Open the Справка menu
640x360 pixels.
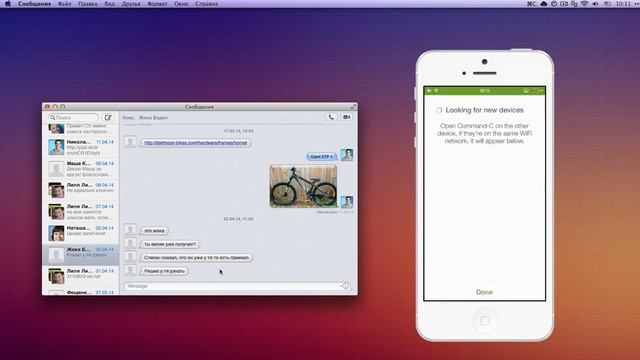pos(206,4)
